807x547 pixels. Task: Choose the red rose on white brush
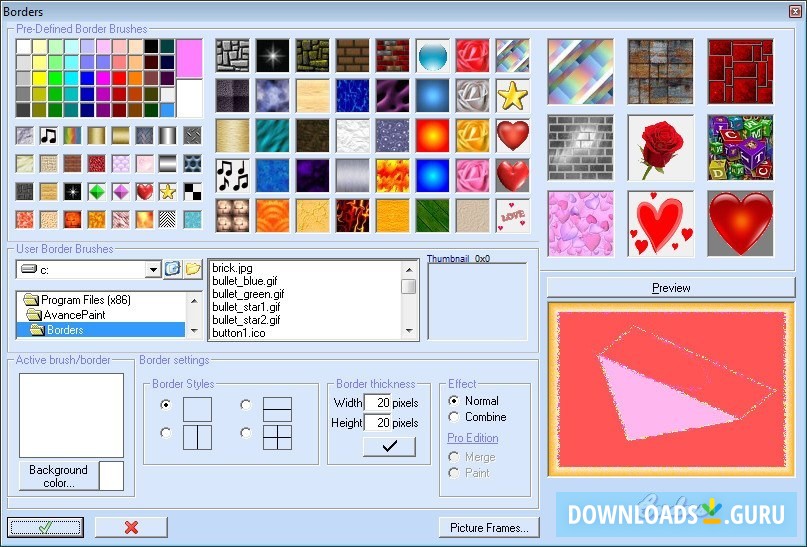[x=661, y=148]
